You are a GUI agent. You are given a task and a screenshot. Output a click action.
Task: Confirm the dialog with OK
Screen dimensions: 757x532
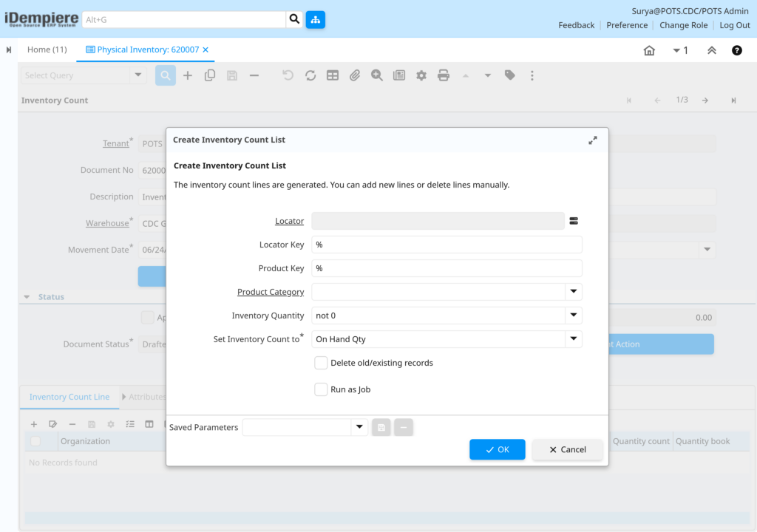pos(498,449)
